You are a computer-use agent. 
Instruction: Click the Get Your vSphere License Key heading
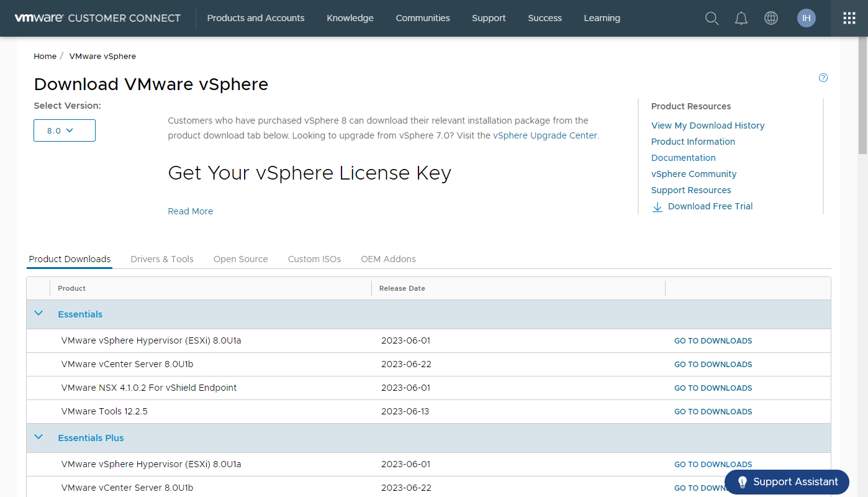309,173
